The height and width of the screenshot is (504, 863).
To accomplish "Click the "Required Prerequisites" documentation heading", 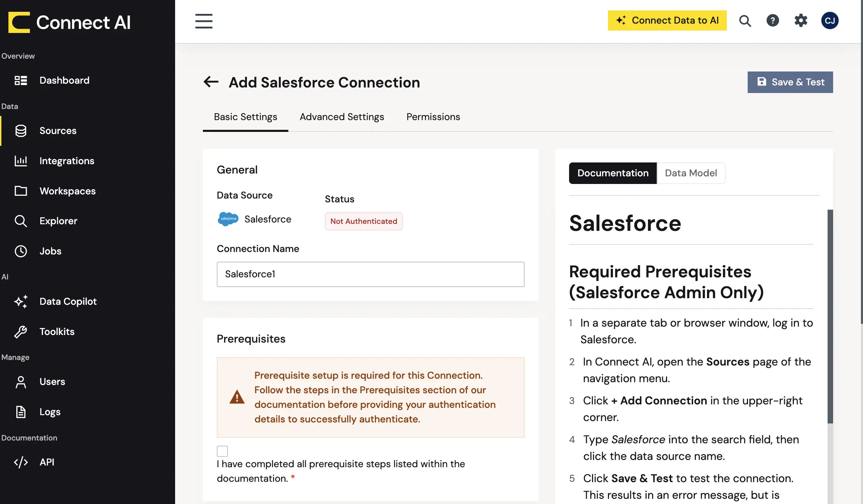I will coord(666,282).
